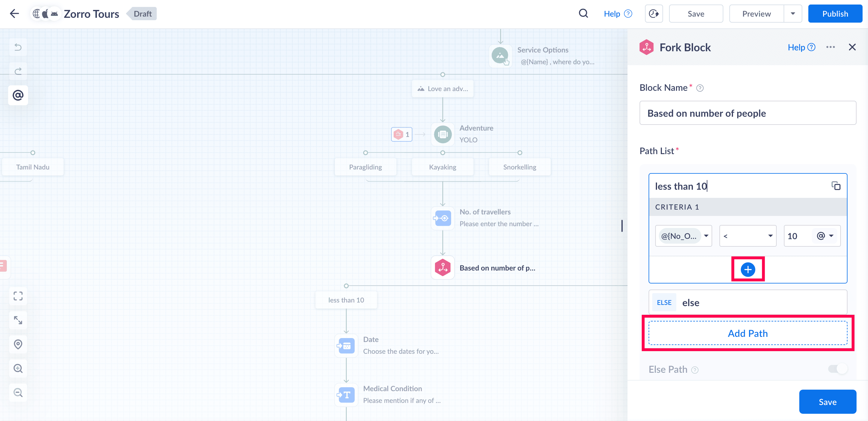
Task: Click the redo arrow icon
Action: tap(18, 71)
